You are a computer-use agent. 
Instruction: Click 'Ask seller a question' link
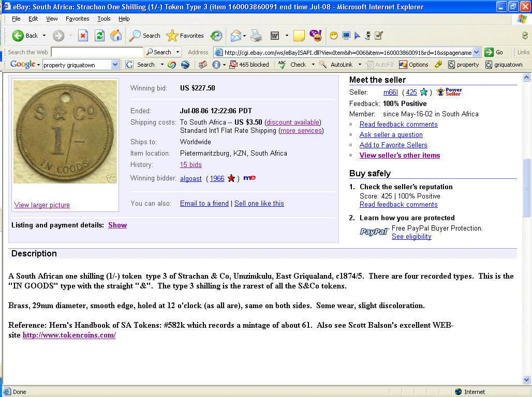(391, 134)
